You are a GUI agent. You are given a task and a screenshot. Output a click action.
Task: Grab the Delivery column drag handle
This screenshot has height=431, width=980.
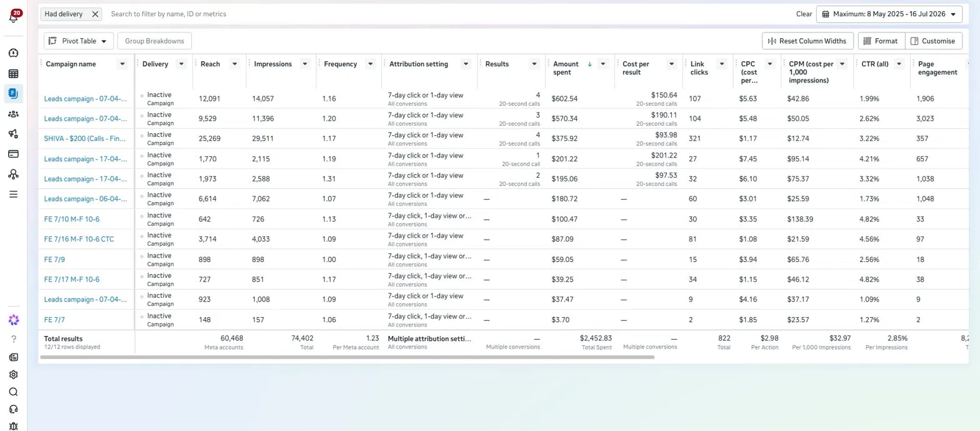click(138, 64)
